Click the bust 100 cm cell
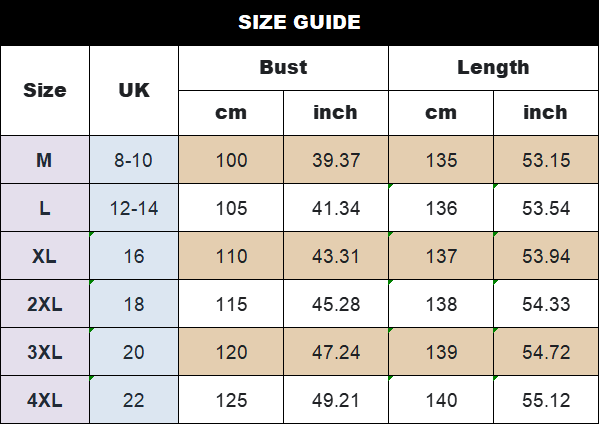 point(231,160)
